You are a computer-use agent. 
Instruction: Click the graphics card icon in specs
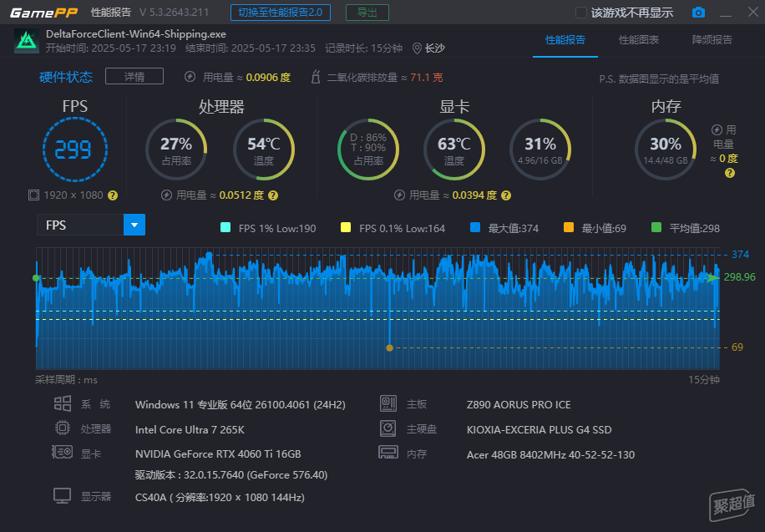[x=63, y=453]
